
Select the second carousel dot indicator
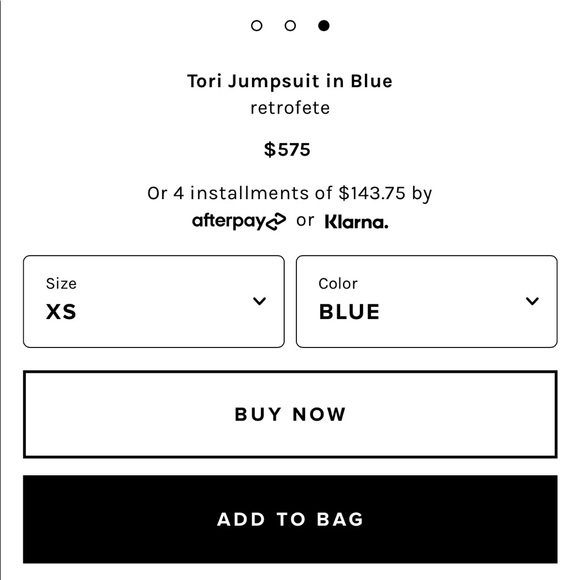pyautogui.click(x=290, y=26)
